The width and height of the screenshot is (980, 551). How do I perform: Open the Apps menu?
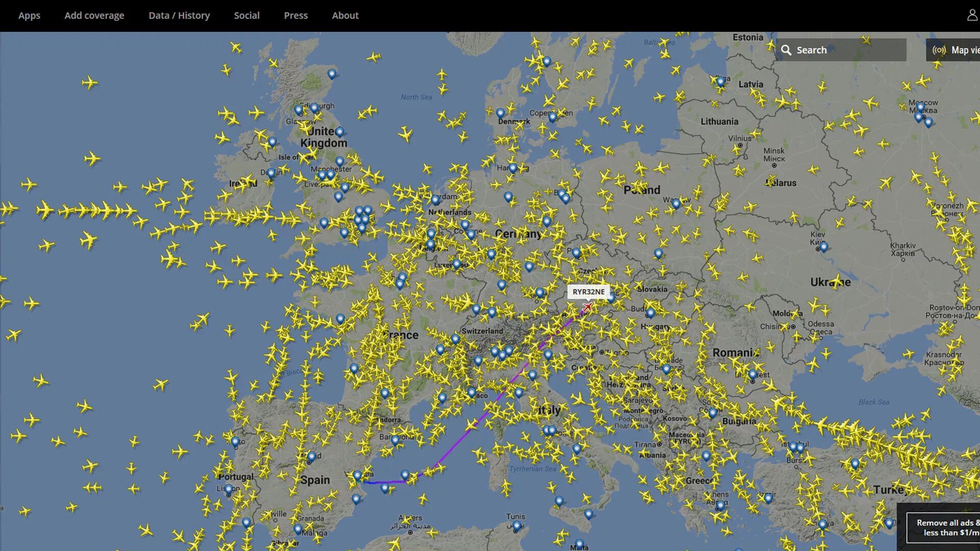pyautogui.click(x=29, y=15)
